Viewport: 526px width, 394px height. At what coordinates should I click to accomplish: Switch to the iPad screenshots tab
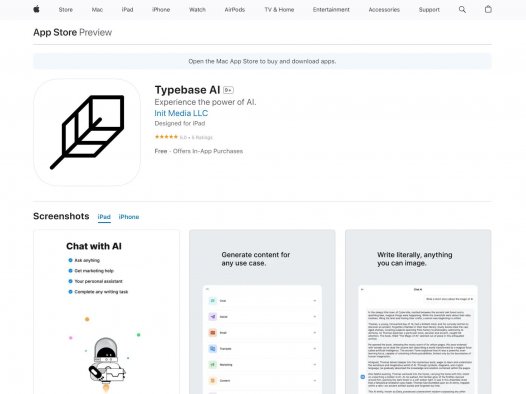(x=104, y=217)
